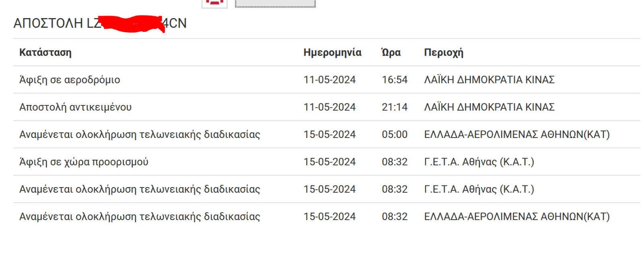Click ΕΛΛΑΔΑ-ΑΕΡΟΛΙΜΕΝΑΣ ΑΘΗΝΩΝ(ΚΑΤ) in last row
644x274 pixels.
[517, 216]
